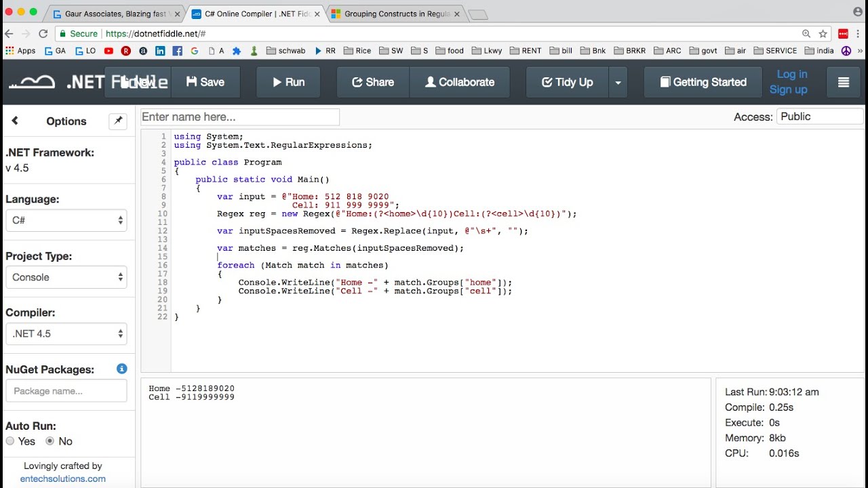Click the Log in link

tap(791, 74)
